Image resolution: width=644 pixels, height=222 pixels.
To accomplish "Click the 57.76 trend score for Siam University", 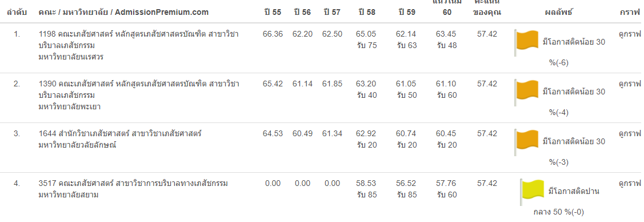I will pos(446,183).
